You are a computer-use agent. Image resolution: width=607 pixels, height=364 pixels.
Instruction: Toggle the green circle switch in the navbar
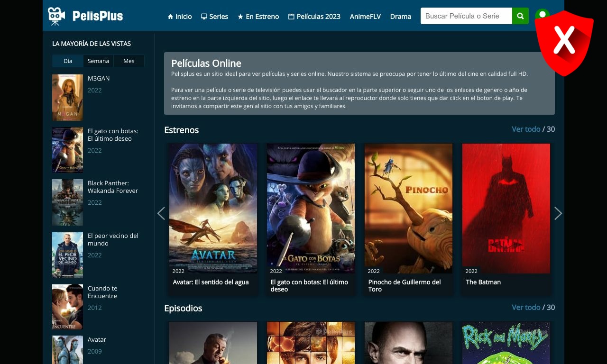(542, 15)
